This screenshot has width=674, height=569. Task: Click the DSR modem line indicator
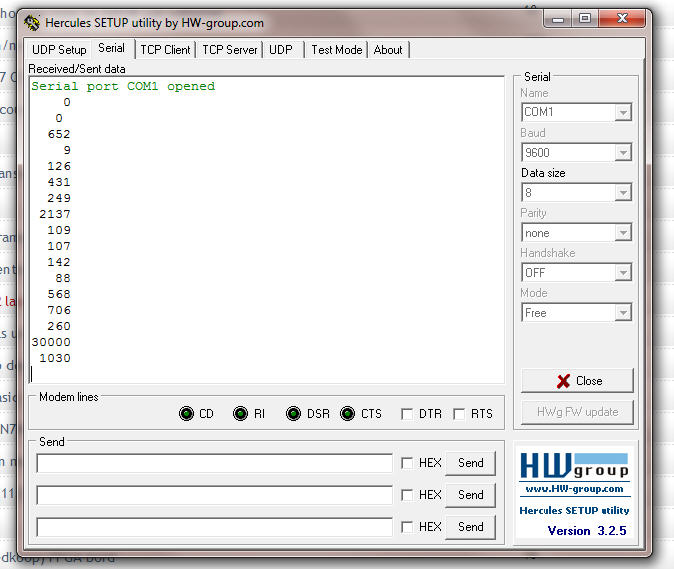(x=293, y=414)
